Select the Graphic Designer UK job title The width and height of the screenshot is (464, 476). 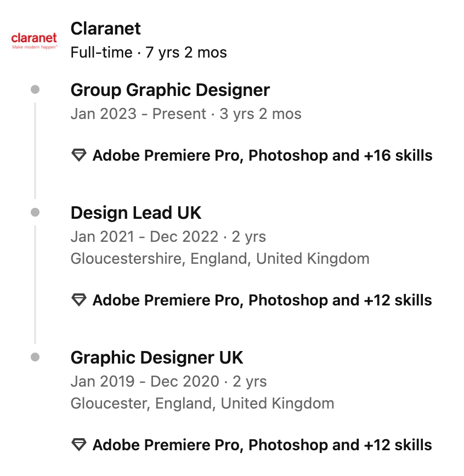click(157, 358)
